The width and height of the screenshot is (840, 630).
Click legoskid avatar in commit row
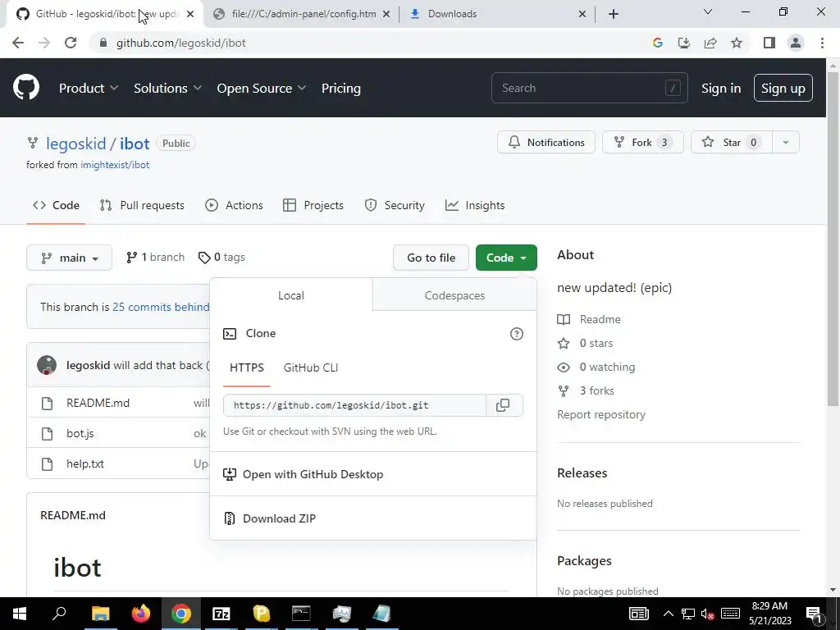(47, 365)
